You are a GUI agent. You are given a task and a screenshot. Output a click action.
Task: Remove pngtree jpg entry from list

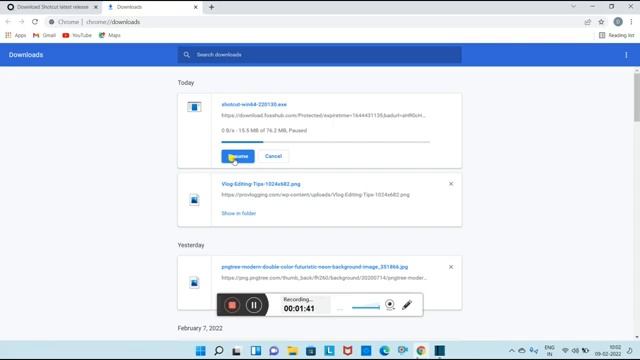(451, 267)
